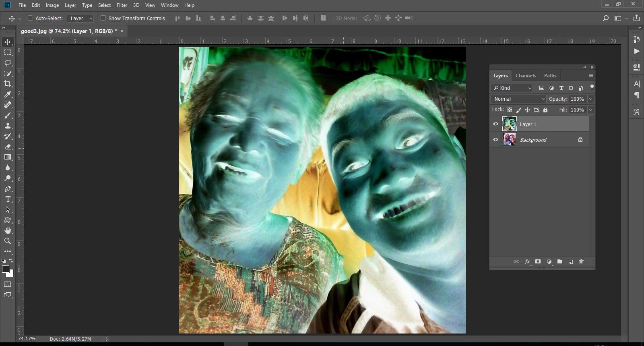Enable Show Transform Controls checkbox
This screenshot has height=346, width=644.
[x=103, y=18]
